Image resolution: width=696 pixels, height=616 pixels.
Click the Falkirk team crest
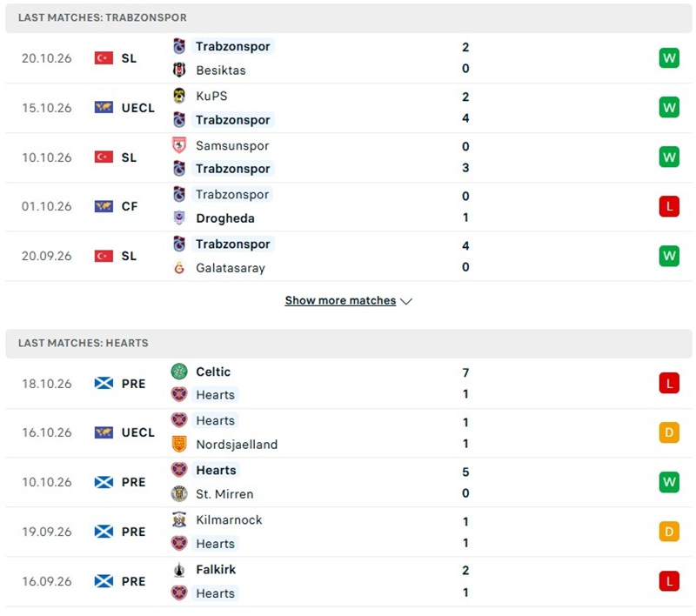(179, 569)
